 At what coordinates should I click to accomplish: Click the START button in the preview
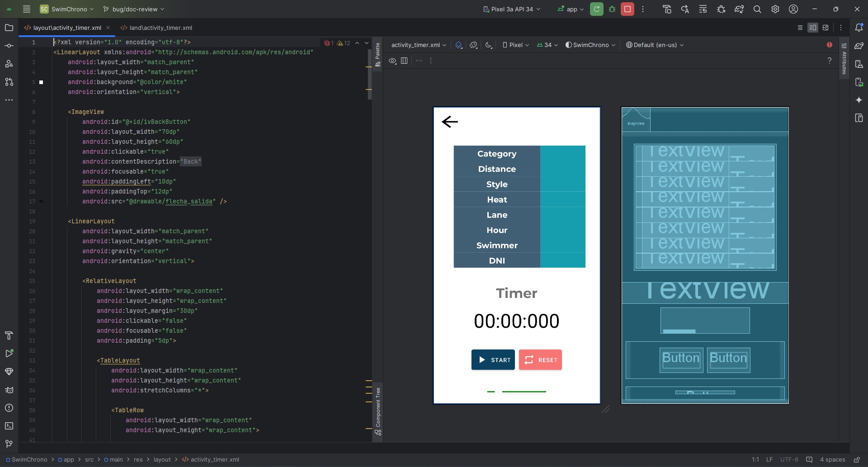pyautogui.click(x=493, y=360)
